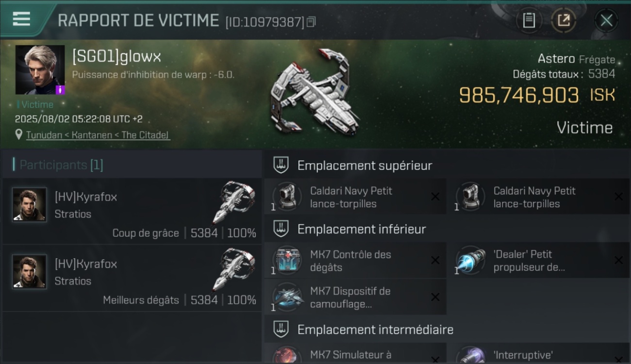Image resolution: width=631 pixels, height=364 pixels.
Task: Close the victim report window
Action: pos(606,20)
